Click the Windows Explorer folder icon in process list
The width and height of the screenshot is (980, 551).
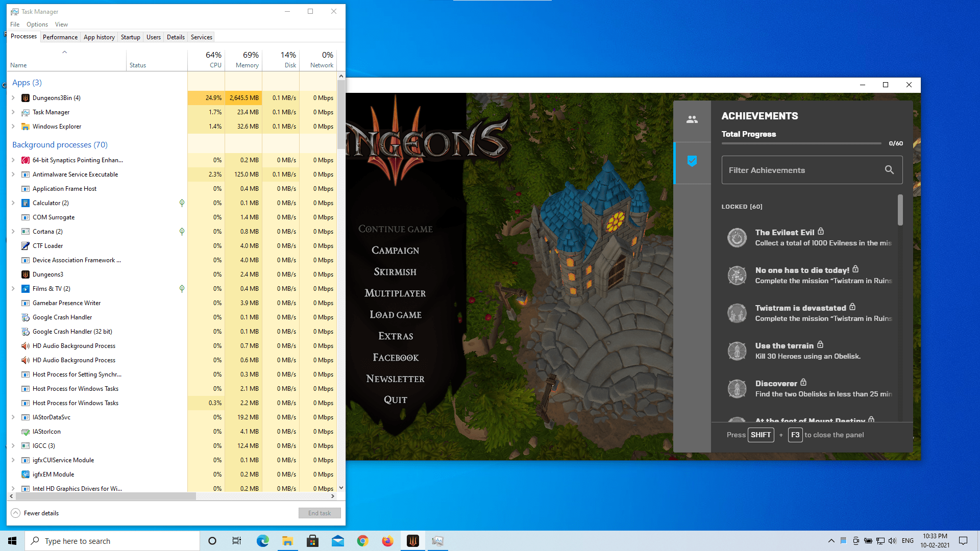point(26,127)
